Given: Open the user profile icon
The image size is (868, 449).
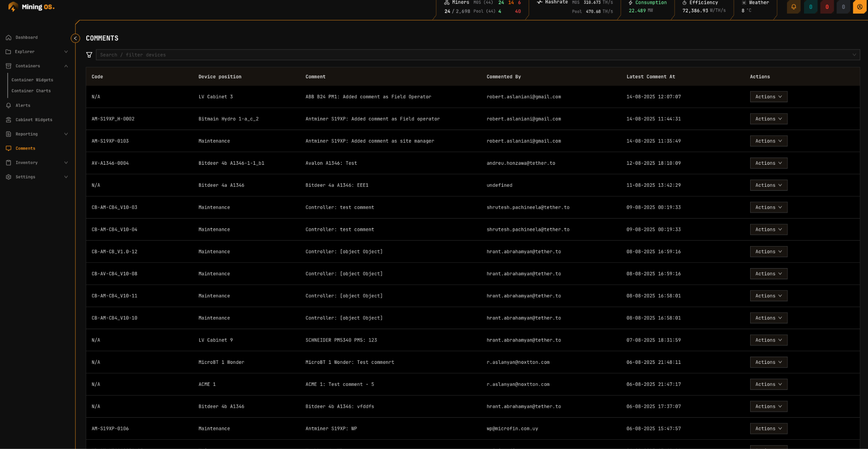Looking at the screenshot, I should click(859, 7).
